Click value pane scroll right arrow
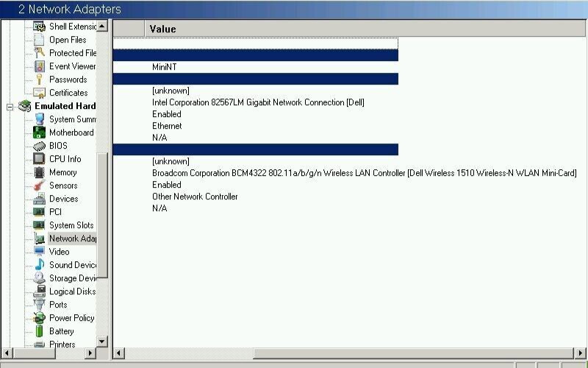Screen dimensions: 588x368 pyautogui.click(x=580, y=353)
